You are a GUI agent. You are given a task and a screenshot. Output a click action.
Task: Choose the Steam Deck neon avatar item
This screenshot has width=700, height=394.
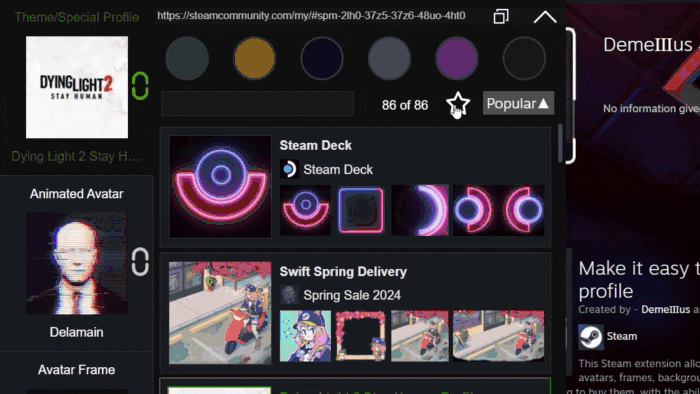click(x=305, y=210)
